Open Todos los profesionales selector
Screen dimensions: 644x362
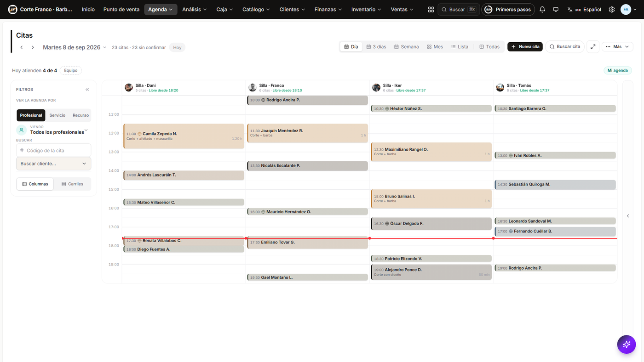coord(53,130)
